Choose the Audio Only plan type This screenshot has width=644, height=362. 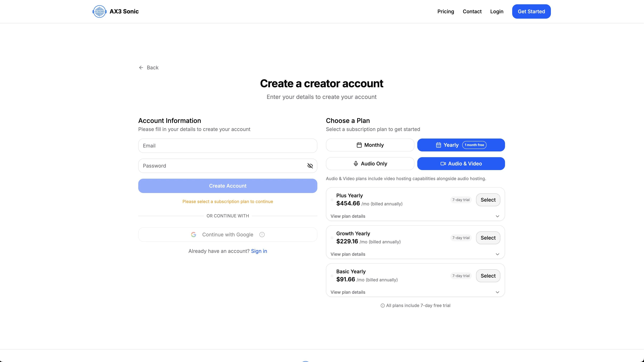pos(370,164)
